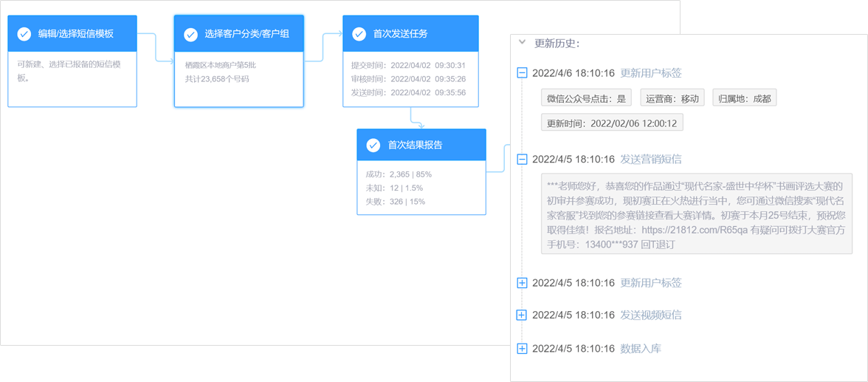The width and height of the screenshot is (868, 382).
Task: Expand the collapsed 2022/4/5 更新用户标签 entry
Action: pos(522,283)
